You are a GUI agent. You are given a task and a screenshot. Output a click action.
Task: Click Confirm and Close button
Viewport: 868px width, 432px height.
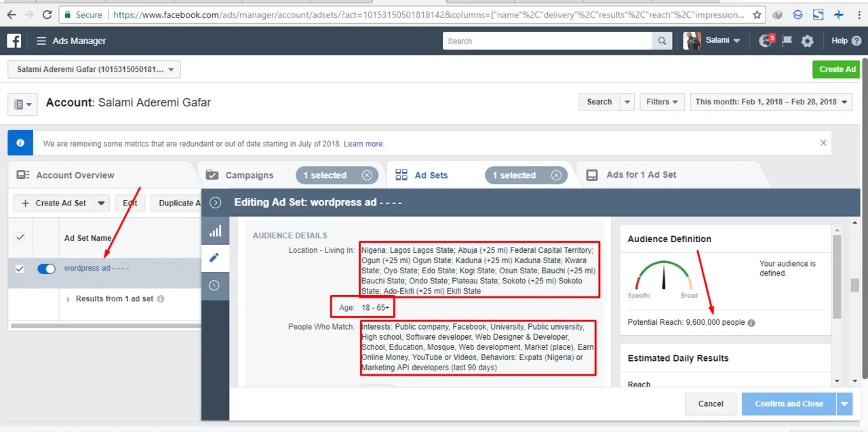pos(789,404)
